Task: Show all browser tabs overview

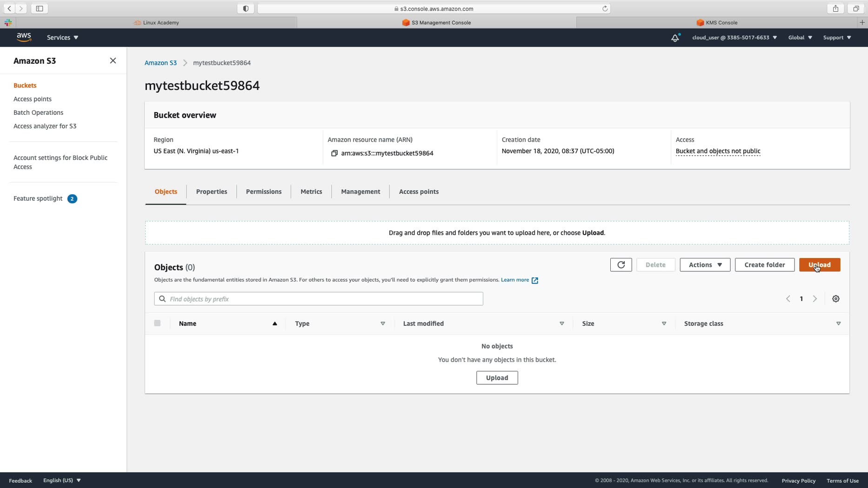Action: coord(856,8)
